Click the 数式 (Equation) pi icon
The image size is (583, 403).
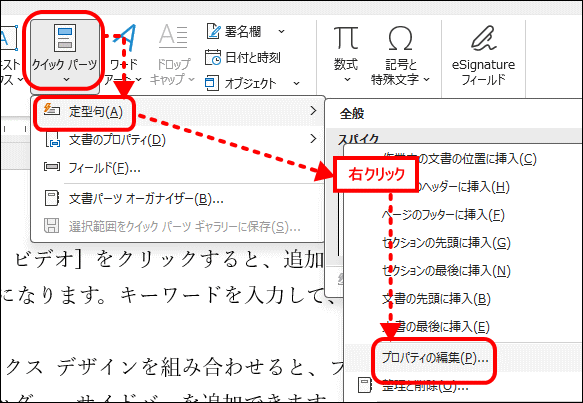click(x=346, y=38)
